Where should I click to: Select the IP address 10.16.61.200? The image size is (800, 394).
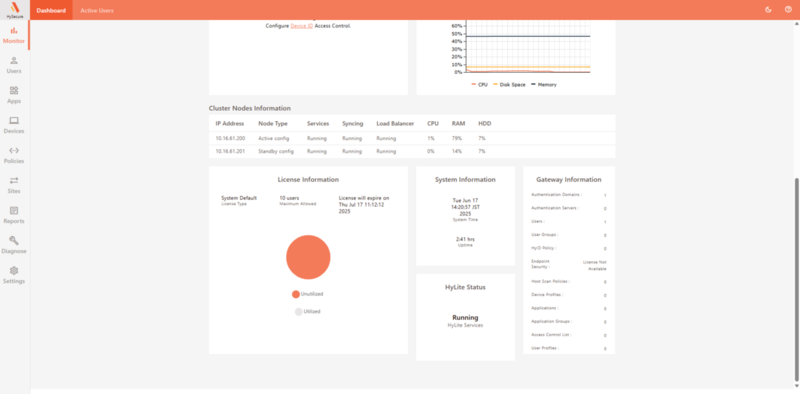(x=230, y=138)
